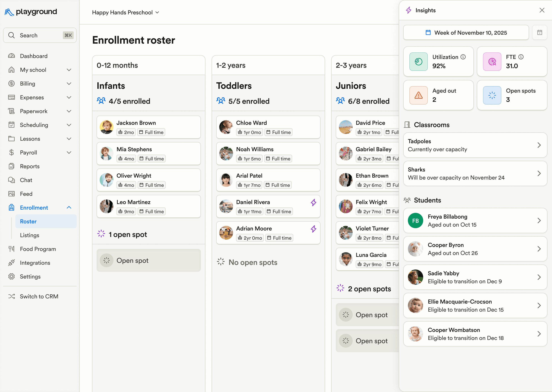Open the calendar date picker in Insights panel
The height and width of the screenshot is (392, 552).
tap(540, 32)
